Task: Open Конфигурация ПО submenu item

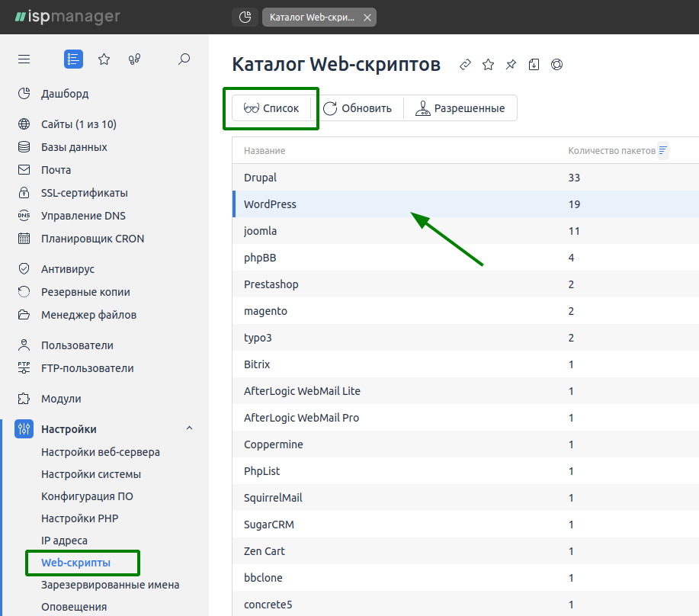Action: [87, 496]
